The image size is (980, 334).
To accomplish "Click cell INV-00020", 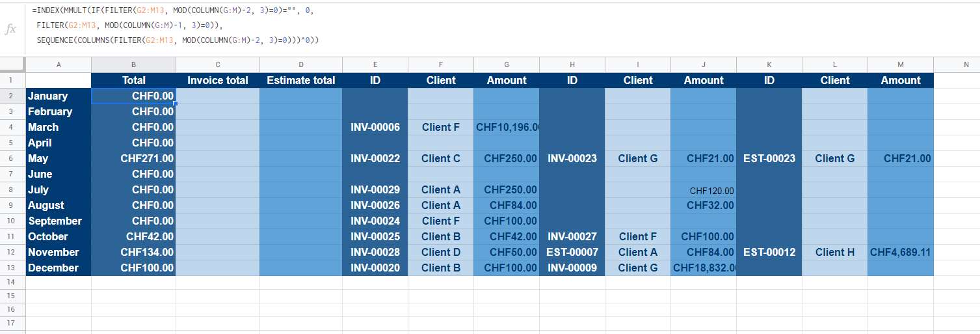I will (375, 268).
